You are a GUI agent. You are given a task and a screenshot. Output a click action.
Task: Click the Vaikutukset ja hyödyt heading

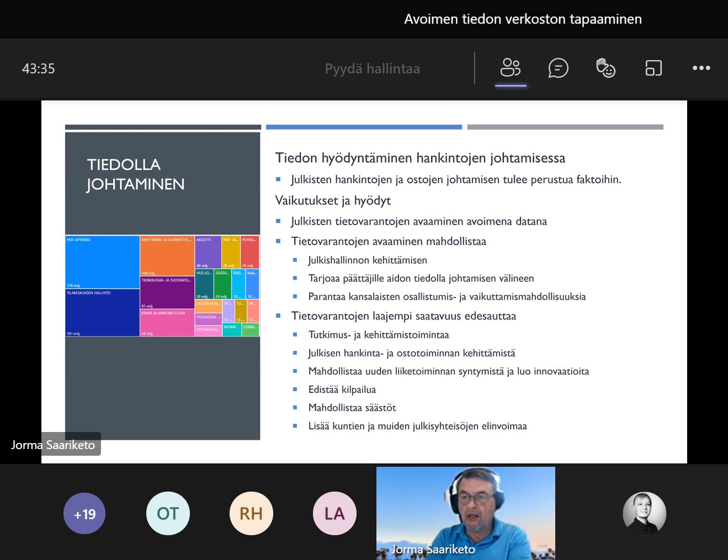(333, 200)
